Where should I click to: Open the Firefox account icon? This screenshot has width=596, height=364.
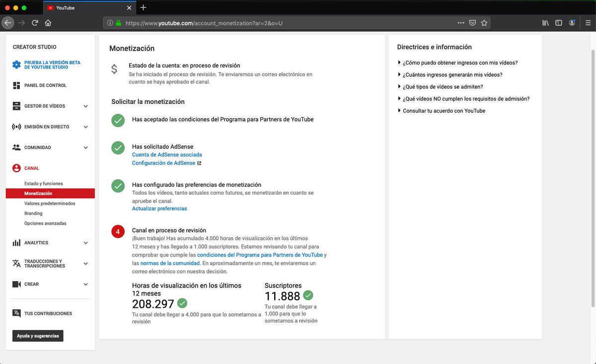[x=572, y=23]
